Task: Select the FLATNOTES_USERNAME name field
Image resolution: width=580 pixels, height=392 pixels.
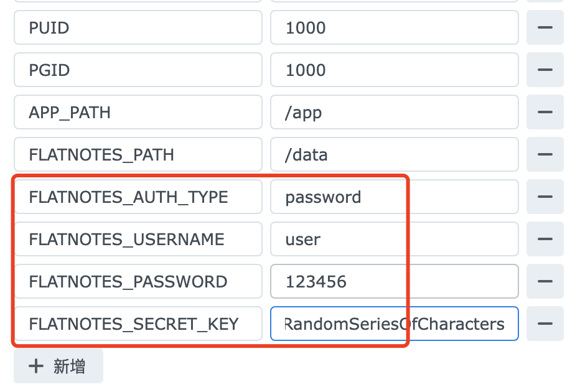Action: (138, 239)
